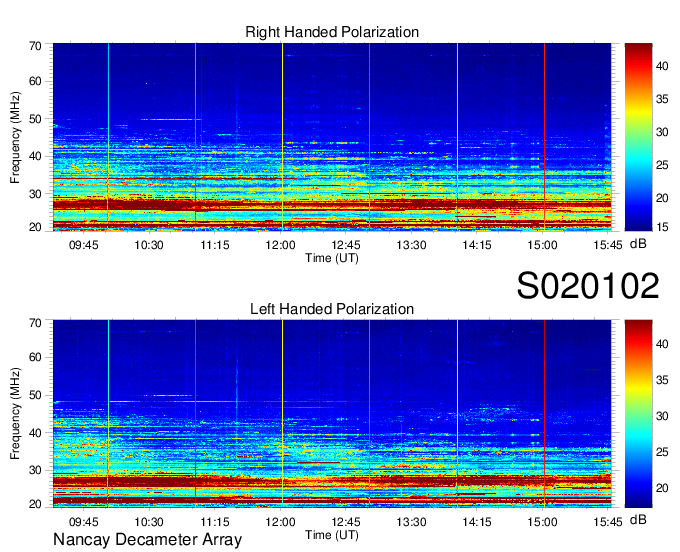Click the 30 dB tick on bottom colorbar

pos(662,416)
